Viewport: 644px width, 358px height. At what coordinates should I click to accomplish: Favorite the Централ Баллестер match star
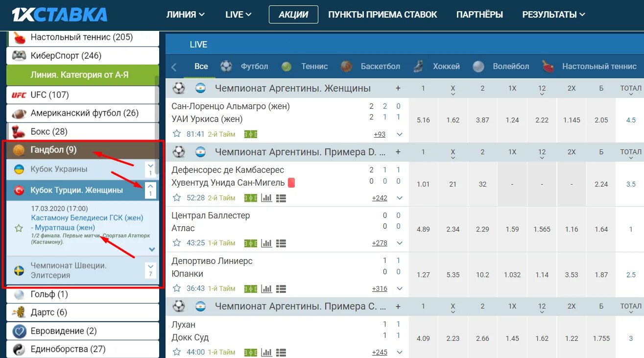tap(177, 243)
